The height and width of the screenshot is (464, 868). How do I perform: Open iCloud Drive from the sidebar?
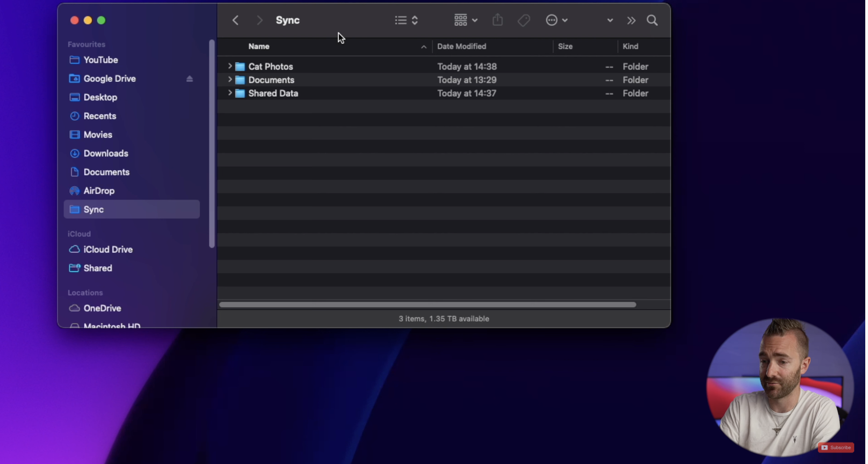(107, 249)
